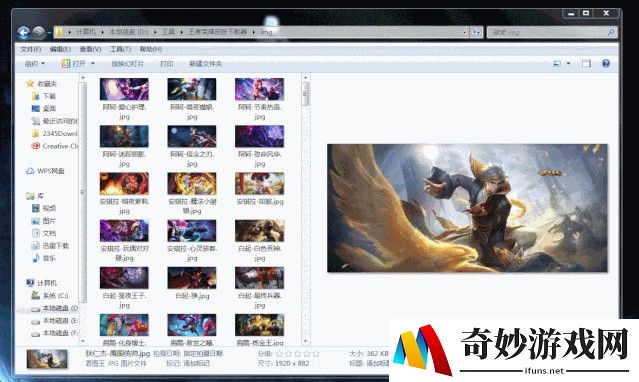Open the 文件(F) menu
The height and width of the screenshot is (382, 639).
pyautogui.click(x=31, y=49)
